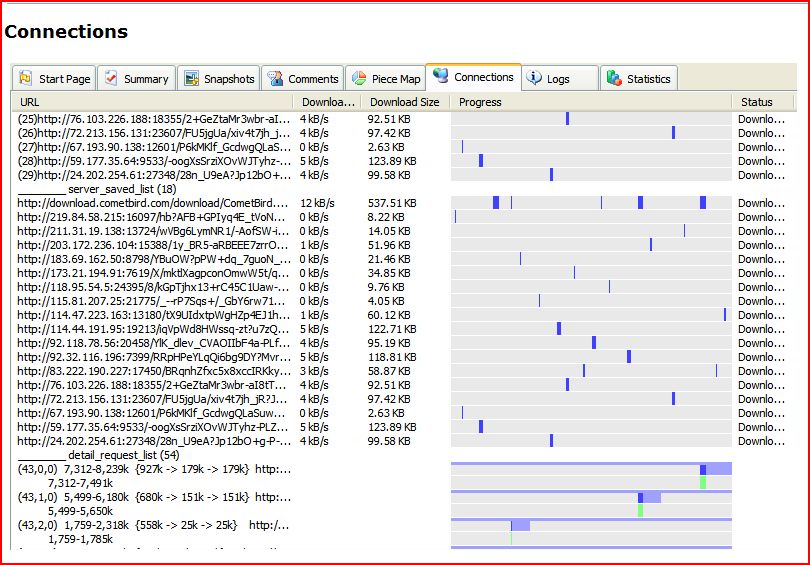Click the (43,0,0) request progress bar
Screen dimensions: 810x565
point(591,469)
